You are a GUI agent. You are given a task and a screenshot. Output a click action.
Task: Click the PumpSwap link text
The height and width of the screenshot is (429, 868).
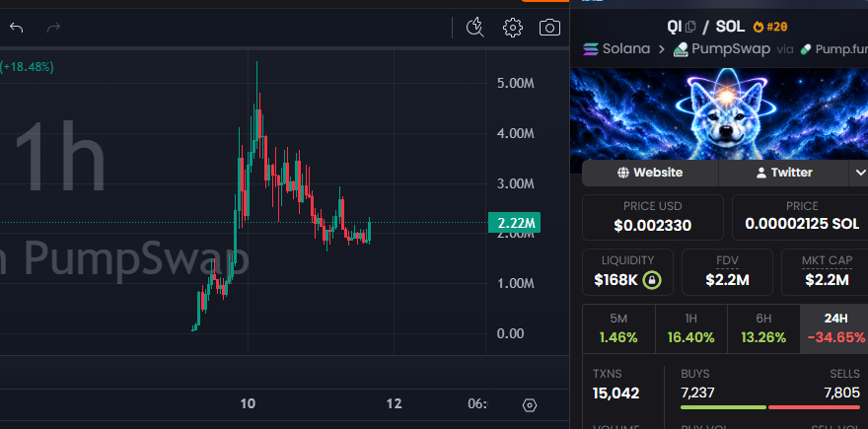(731, 48)
